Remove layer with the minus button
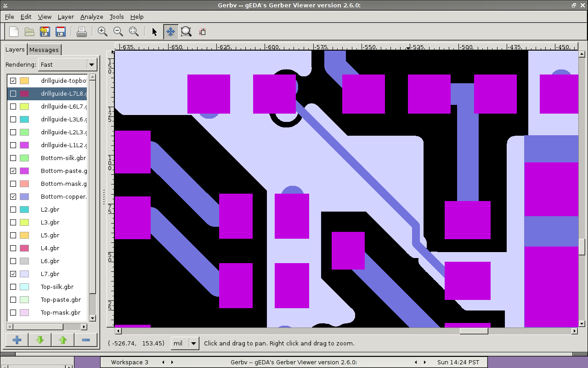Screen dimensions: 588x368 tap(85, 340)
